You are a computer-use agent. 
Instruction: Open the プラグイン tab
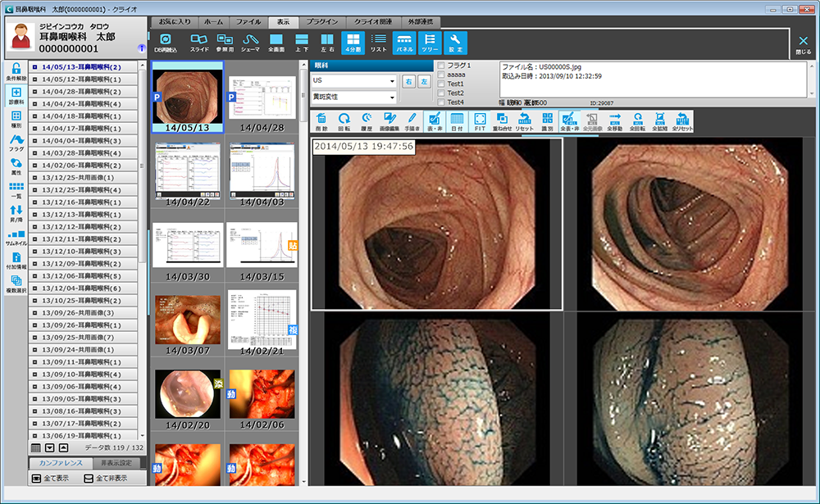tap(322, 22)
